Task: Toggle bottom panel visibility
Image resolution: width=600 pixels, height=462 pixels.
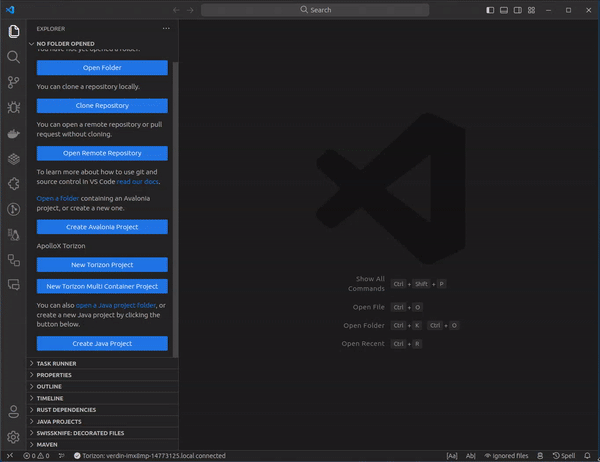Action: coord(504,10)
